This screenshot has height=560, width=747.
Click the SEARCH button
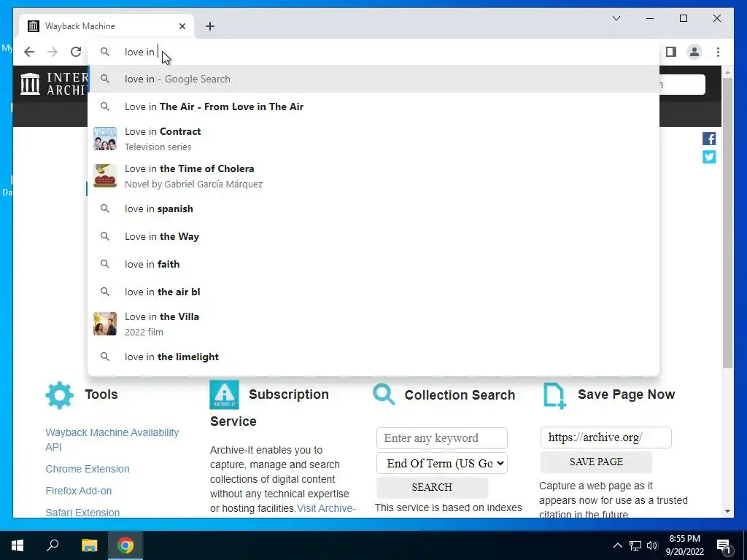click(x=432, y=487)
